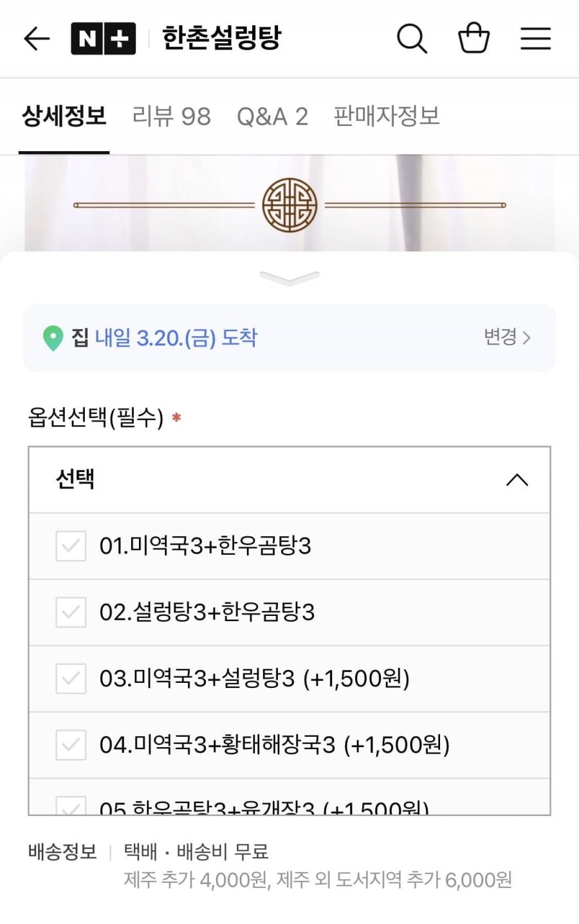Check option 02.설렁탕3+한우곰탕3
Viewport: 579px width, 924px height.
point(71,612)
